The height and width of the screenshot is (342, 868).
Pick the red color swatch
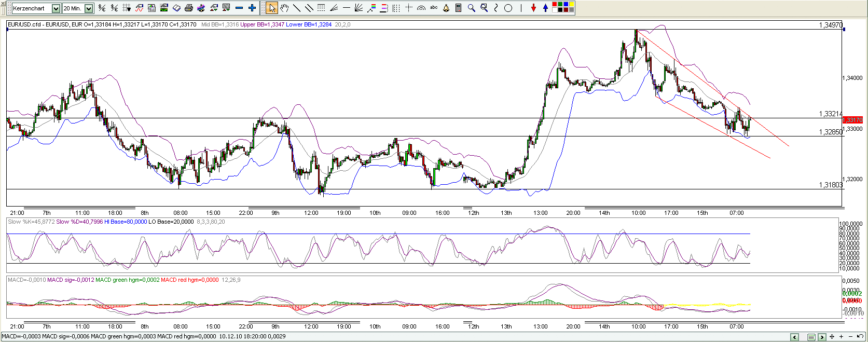click(555, 4)
